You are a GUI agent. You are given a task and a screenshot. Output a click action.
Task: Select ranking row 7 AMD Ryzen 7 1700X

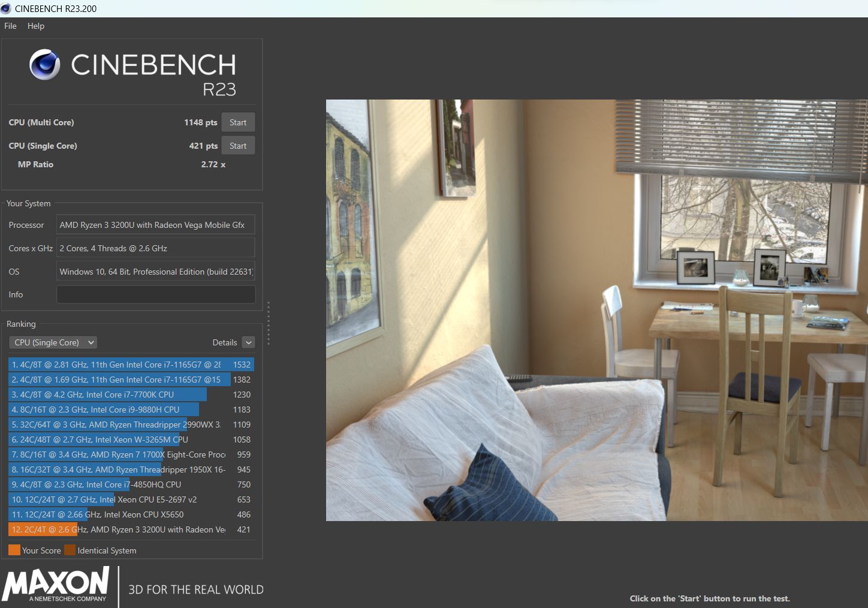131,455
